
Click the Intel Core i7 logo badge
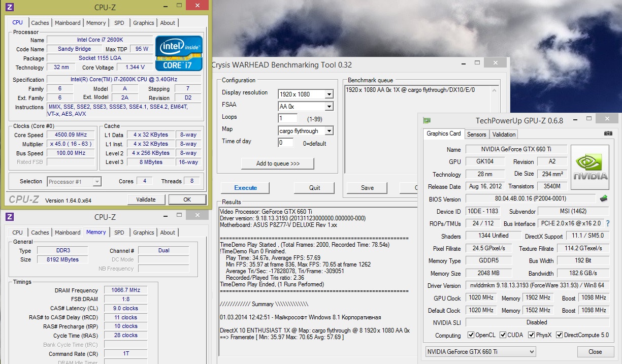click(x=179, y=53)
